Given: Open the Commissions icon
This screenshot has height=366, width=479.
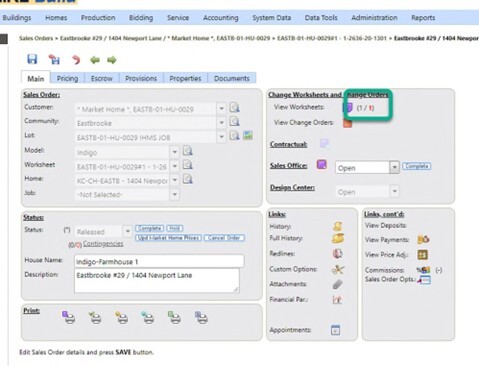Looking at the screenshot, I should point(423,270).
